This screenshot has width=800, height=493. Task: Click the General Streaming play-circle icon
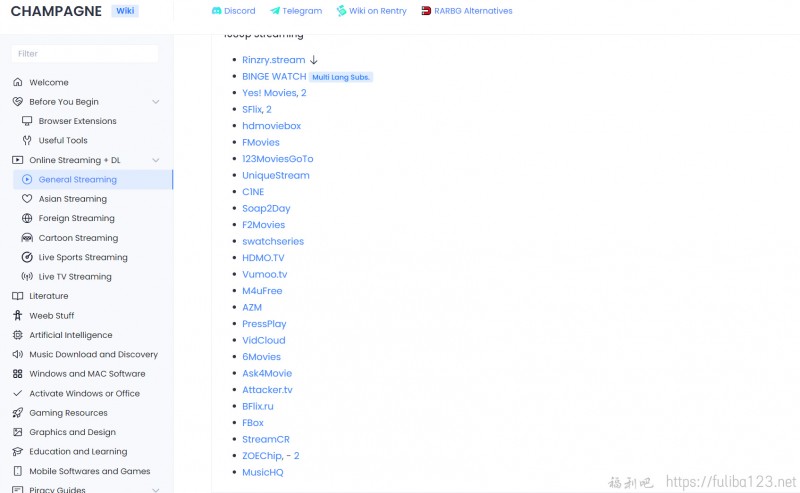pos(27,180)
